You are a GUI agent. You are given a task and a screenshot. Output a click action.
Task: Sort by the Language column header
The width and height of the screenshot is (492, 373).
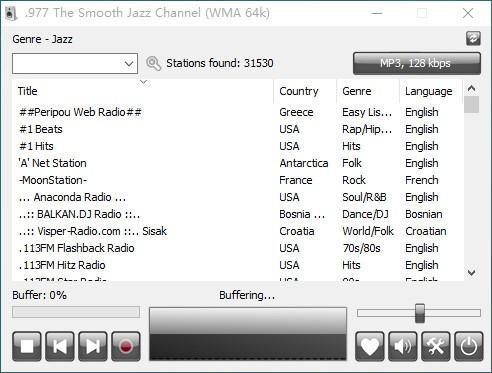tap(431, 91)
